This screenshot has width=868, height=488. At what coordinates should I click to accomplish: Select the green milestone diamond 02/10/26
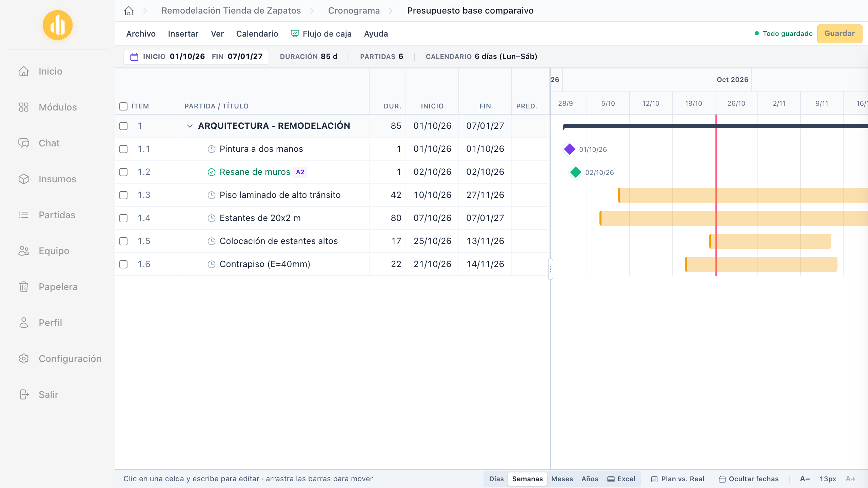pyautogui.click(x=576, y=172)
